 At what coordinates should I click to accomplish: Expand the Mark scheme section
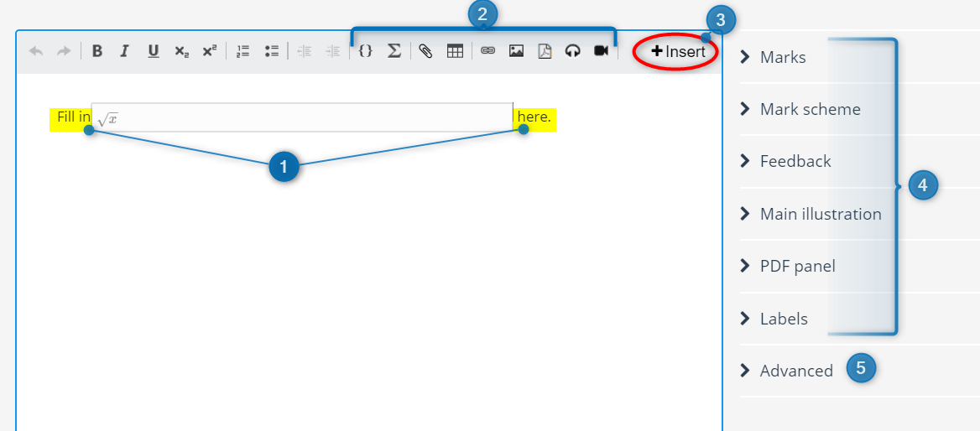[810, 109]
